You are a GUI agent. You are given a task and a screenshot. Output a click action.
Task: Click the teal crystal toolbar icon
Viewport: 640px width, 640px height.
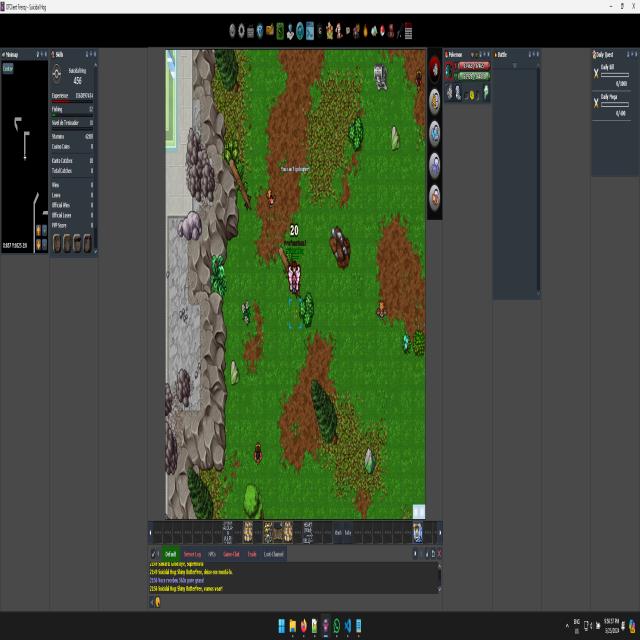(374, 31)
